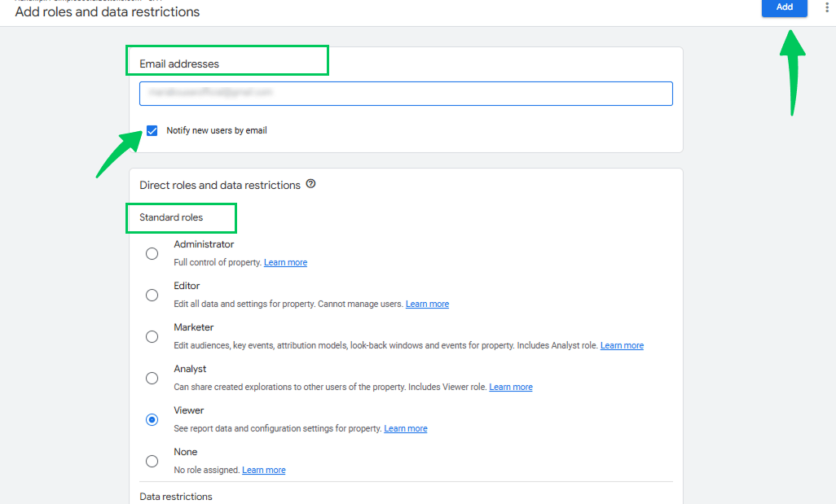Screen dimensions: 836x504
Task: Click the blue Add button
Action: (784, 7)
